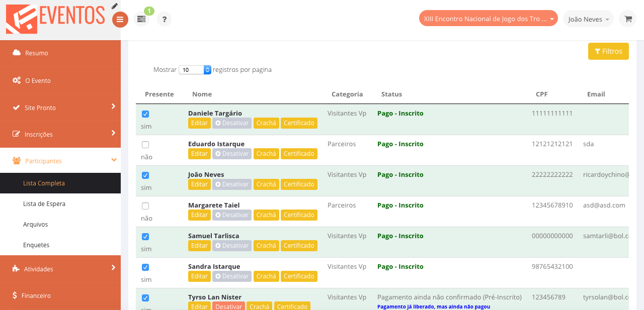Uncheck presence checkbox for Daniele Targário
The height and width of the screenshot is (310, 644).
(x=145, y=114)
